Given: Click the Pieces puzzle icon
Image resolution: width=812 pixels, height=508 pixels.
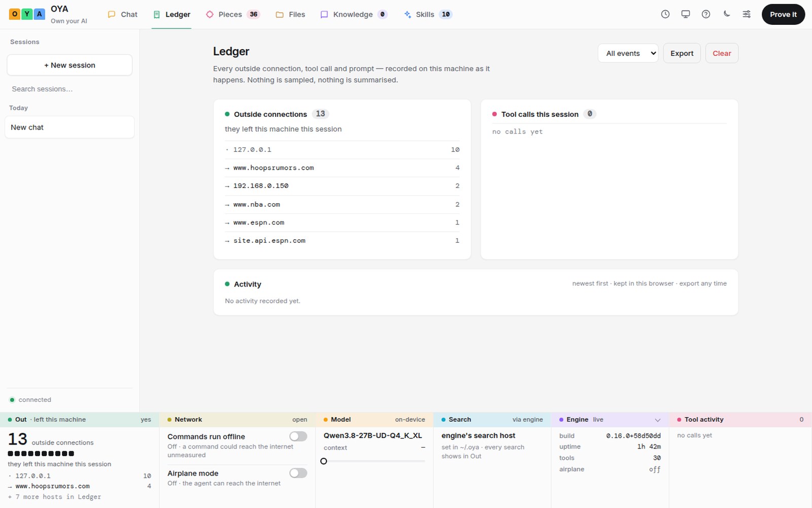Looking at the screenshot, I should tap(210, 14).
